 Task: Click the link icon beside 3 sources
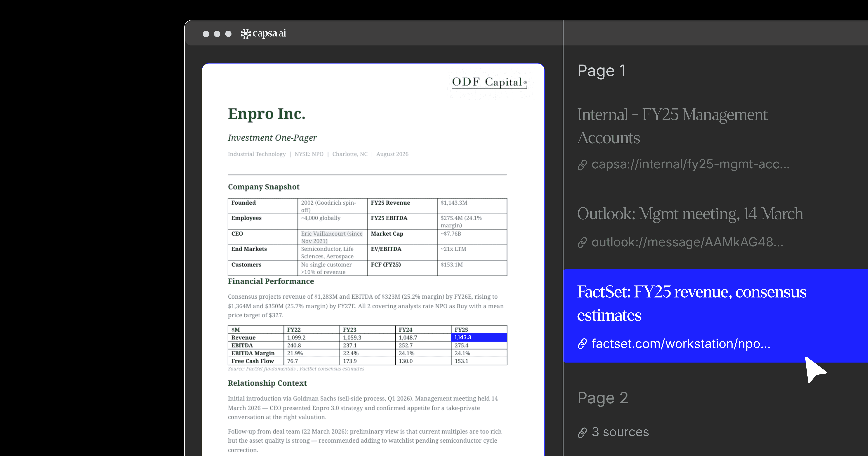tap(582, 432)
